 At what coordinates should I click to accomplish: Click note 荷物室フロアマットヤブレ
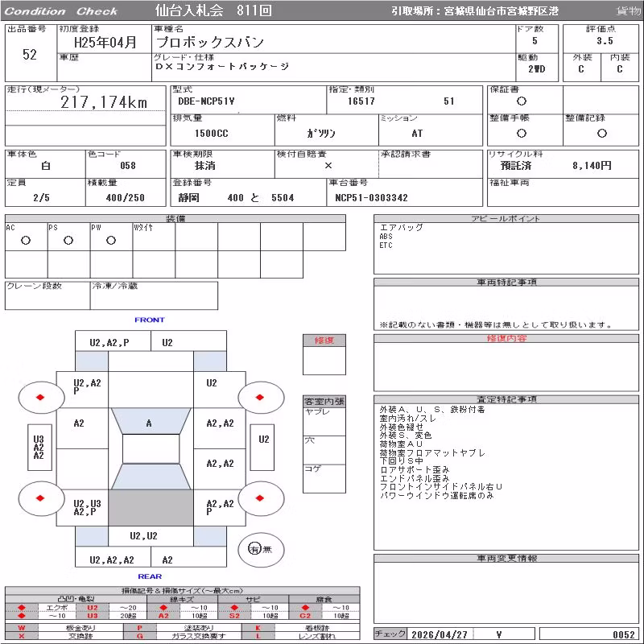(x=432, y=452)
